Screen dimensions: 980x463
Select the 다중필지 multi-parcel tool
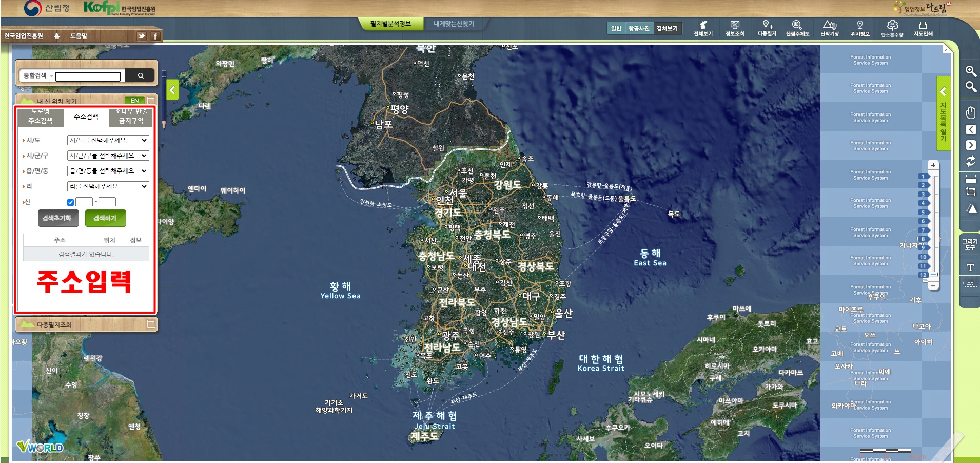pos(767,28)
